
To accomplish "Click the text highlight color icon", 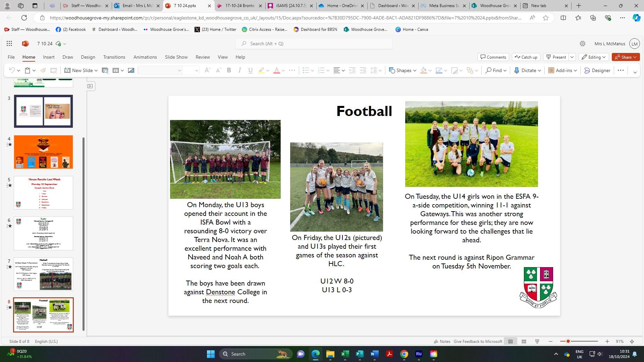I will [261, 70].
